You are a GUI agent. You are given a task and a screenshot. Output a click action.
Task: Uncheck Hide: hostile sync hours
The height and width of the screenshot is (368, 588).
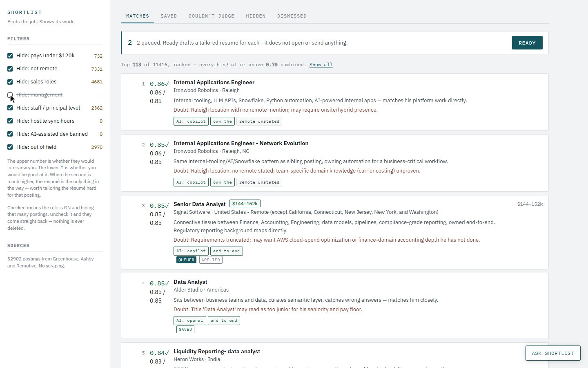[10, 121]
